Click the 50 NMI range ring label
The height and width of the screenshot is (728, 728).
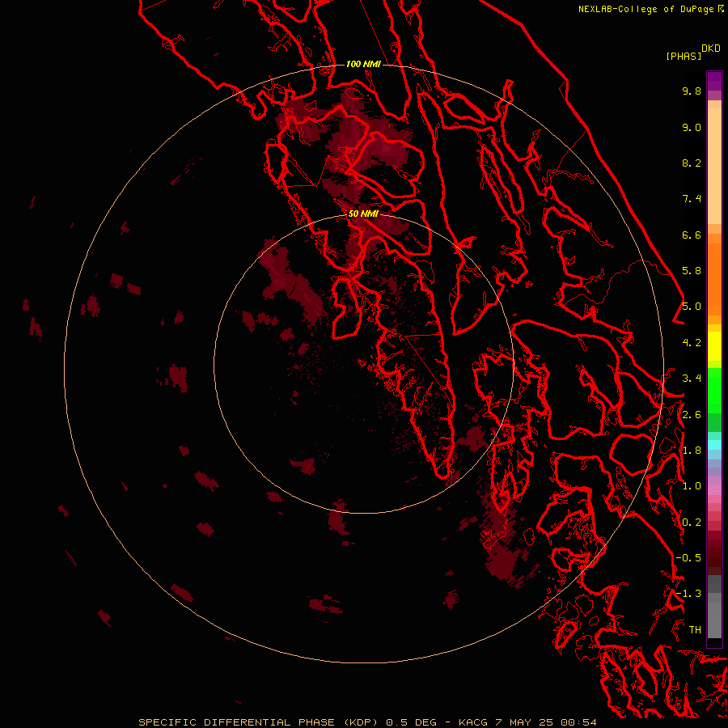click(x=363, y=214)
